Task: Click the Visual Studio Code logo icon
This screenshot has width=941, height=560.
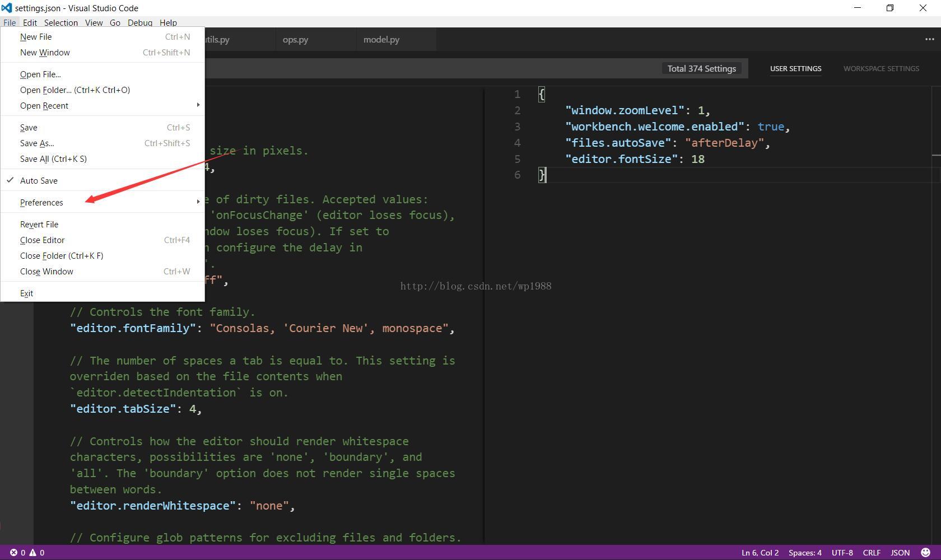Action: (7, 8)
